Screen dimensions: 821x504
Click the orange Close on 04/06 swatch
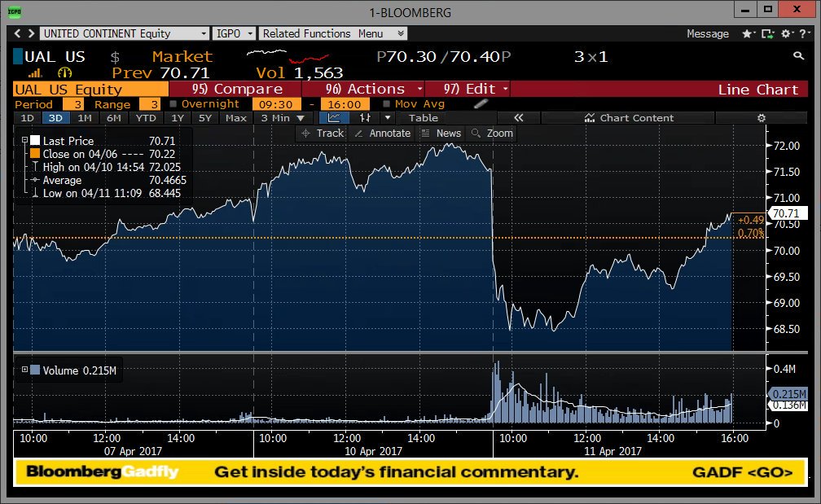click(35, 153)
